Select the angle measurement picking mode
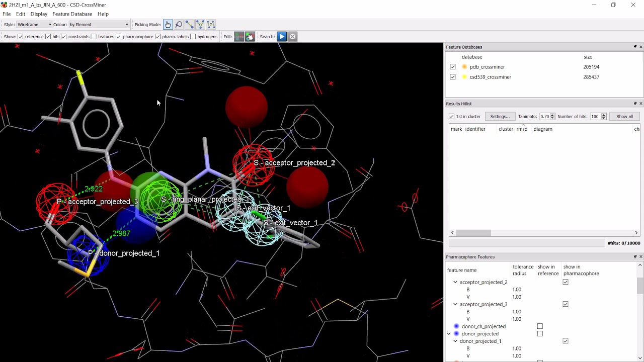 click(200, 24)
